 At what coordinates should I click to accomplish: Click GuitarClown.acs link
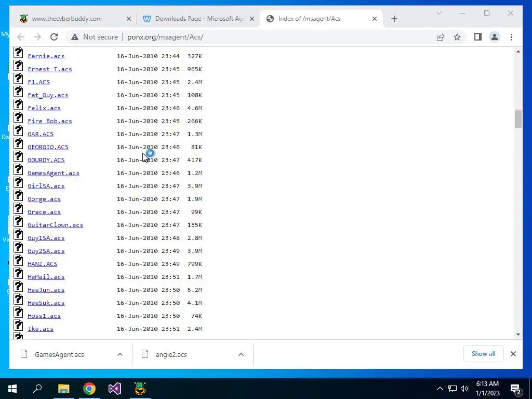point(55,225)
